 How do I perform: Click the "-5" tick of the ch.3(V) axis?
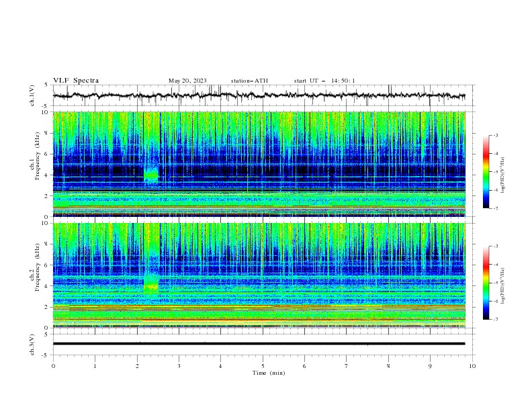coord(46,355)
